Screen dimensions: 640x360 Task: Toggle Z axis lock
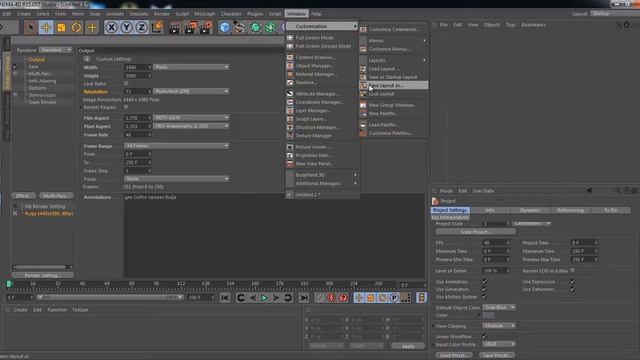click(141, 27)
